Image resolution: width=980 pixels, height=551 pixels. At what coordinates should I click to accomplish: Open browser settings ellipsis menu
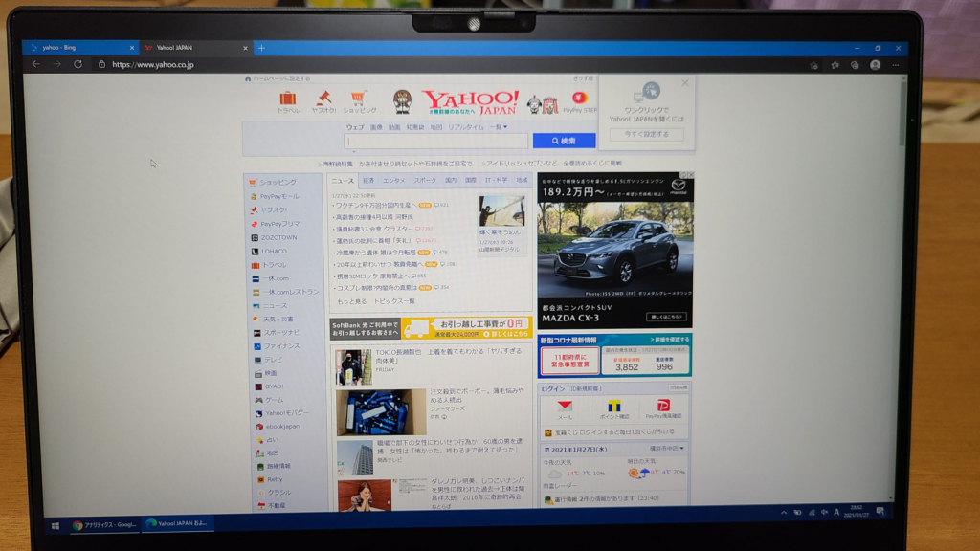(896, 65)
